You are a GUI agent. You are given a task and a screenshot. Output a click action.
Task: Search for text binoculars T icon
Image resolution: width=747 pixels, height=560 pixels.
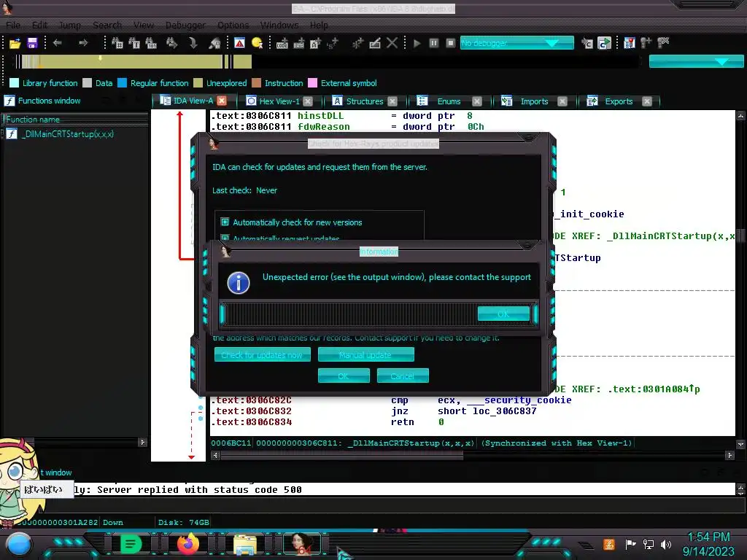[134, 43]
